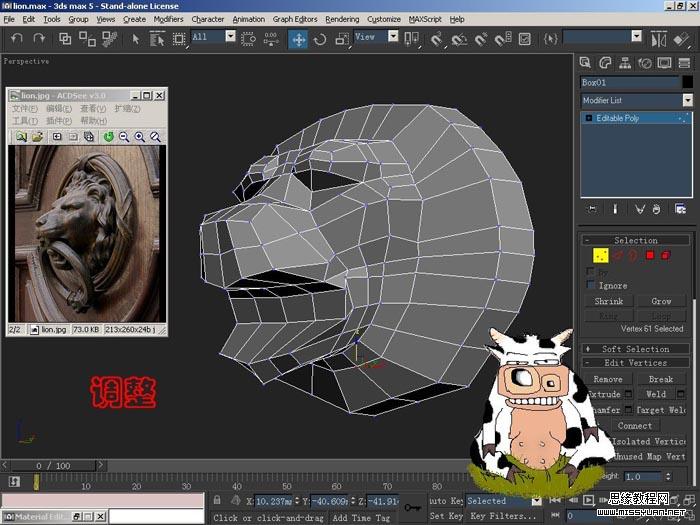700x525 pixels.
Task: Click Pin Stack icon below modifier list
Action: [x=592, y=209]
